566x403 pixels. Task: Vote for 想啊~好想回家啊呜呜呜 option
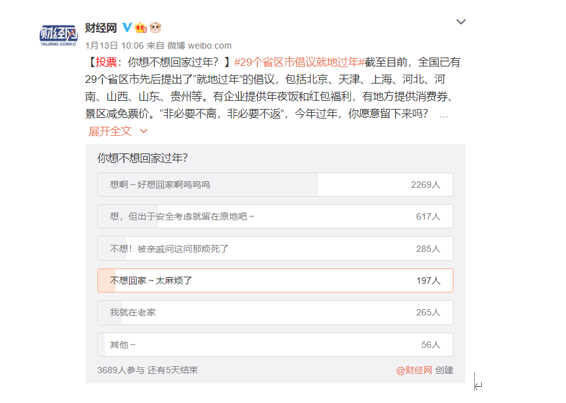click(x=275, y=185)
